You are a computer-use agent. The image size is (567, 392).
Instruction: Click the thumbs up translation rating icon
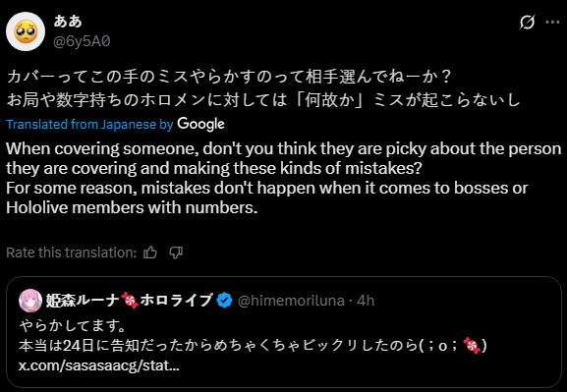point(150,252)
